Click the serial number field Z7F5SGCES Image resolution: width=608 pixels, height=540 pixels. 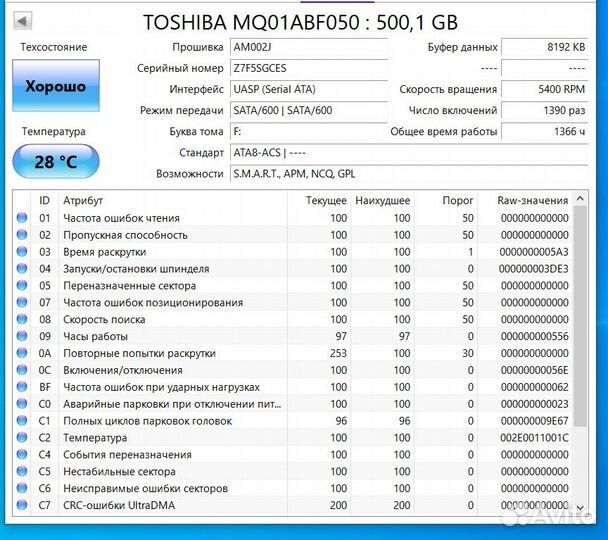pyautogui.click(x=309, y=68)
